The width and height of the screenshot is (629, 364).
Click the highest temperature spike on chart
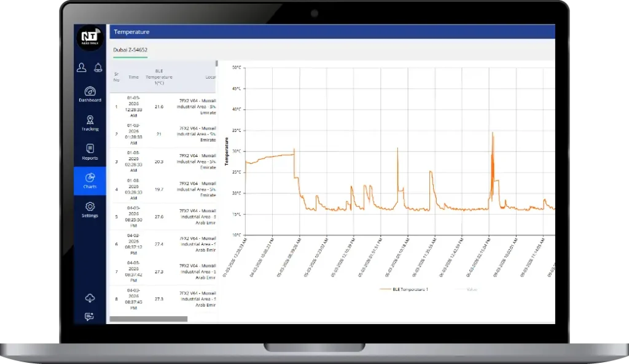493,133
